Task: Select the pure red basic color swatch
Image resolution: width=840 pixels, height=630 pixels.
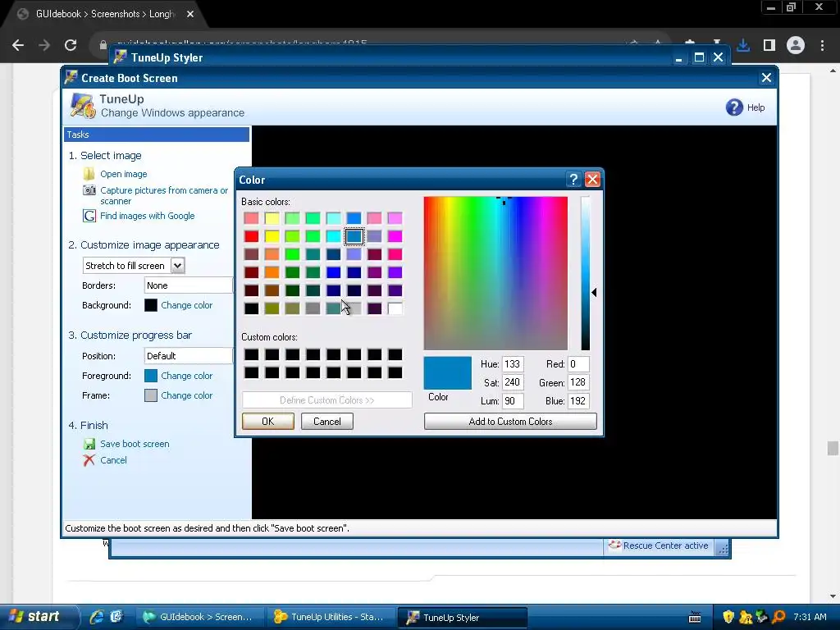Action: point(251,236)
